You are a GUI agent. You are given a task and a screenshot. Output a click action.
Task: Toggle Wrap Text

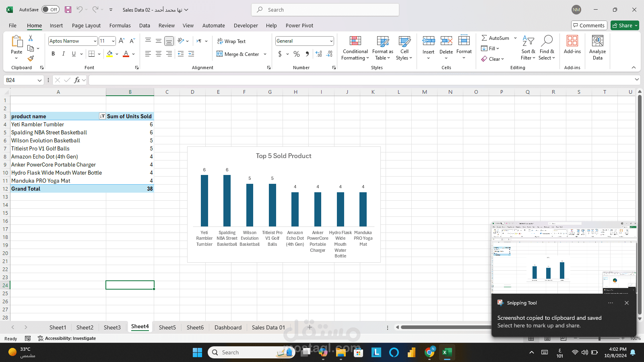[231, 41]
